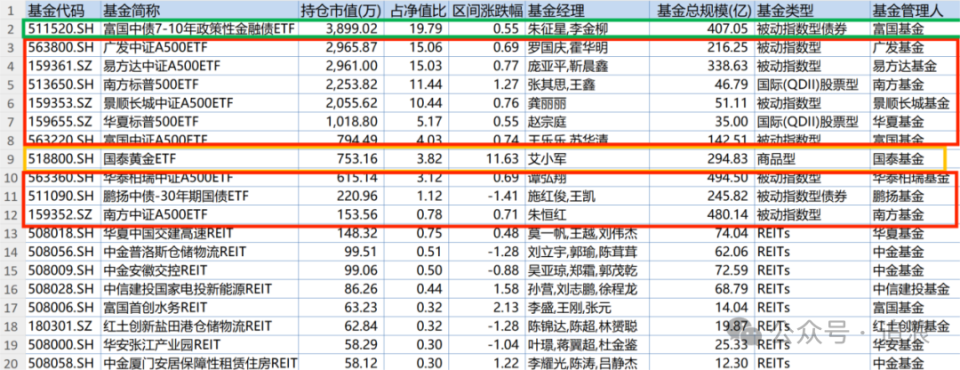Viewport: 960px width, 370px height.
Task: Select the 基金代码 column header cell
Action: point(63,10)
